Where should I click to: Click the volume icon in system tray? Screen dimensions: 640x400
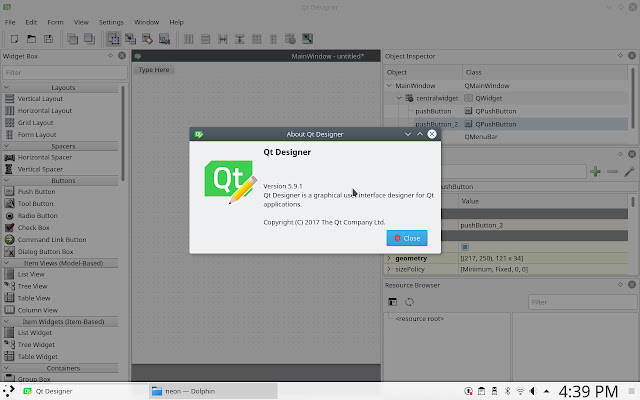[533, 391]
